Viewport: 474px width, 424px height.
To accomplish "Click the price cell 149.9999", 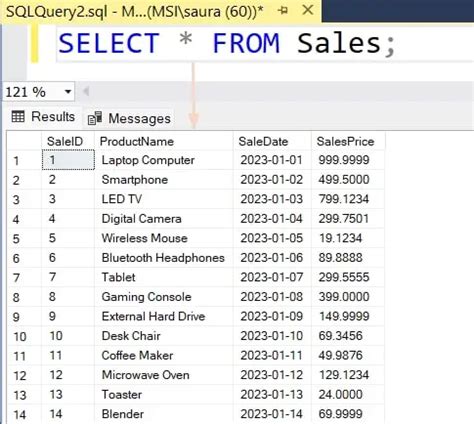I will tap(348, 316).
